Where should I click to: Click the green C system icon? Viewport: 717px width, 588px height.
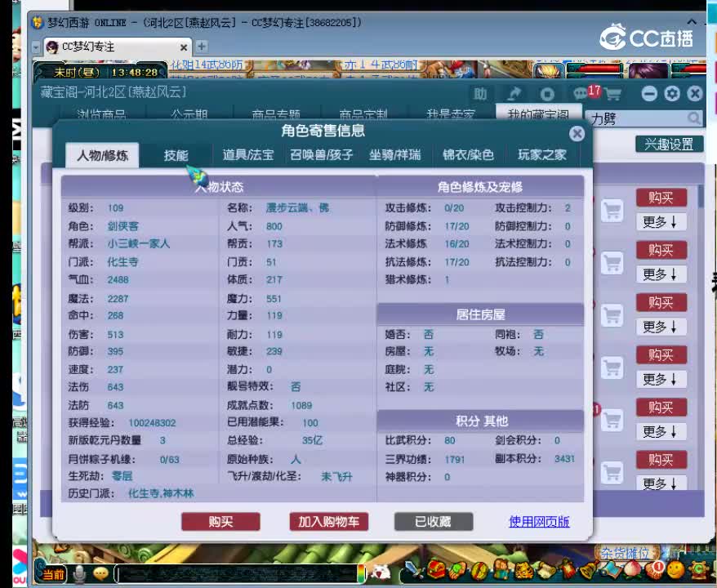click(698, 570)
